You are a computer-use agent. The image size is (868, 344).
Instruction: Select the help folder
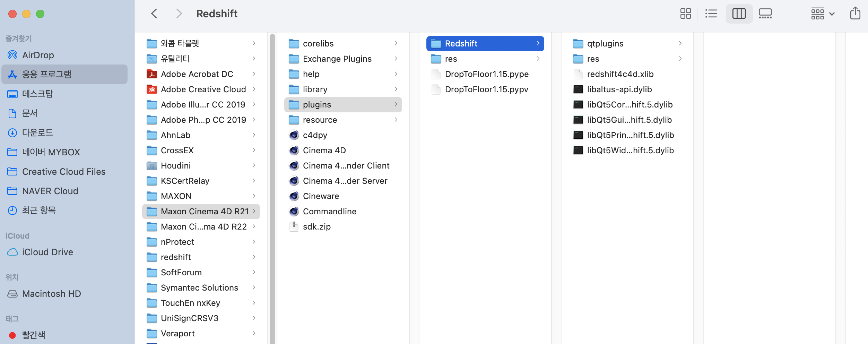343,74
